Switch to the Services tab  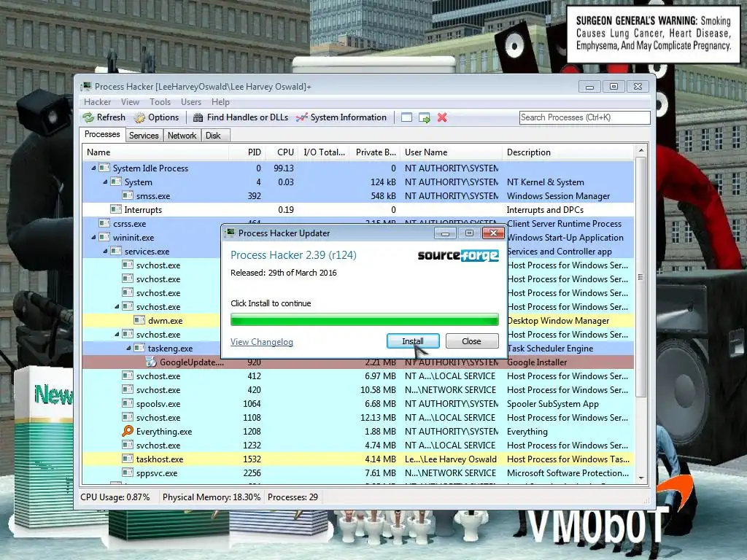pos(144,136)
